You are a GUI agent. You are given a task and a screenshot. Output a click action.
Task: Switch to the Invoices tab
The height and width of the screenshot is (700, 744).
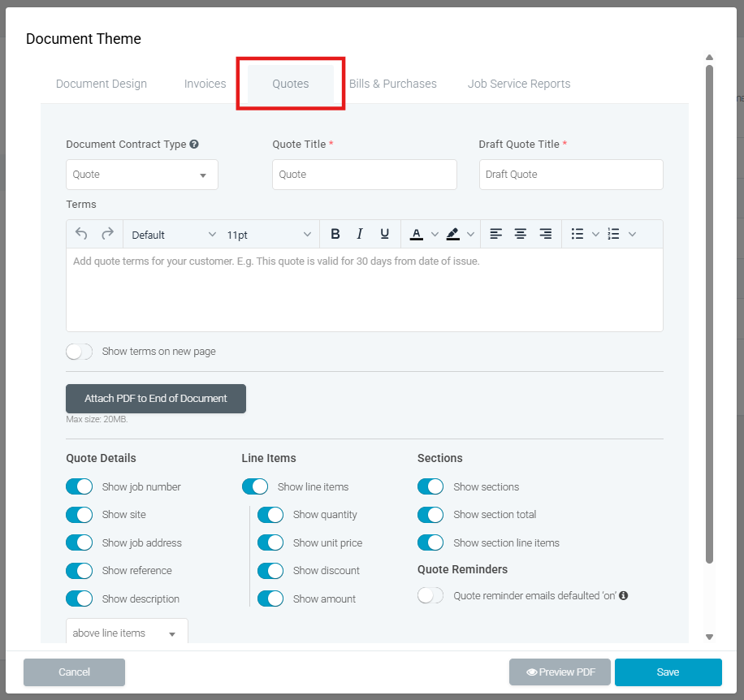[x=205, y=84]
